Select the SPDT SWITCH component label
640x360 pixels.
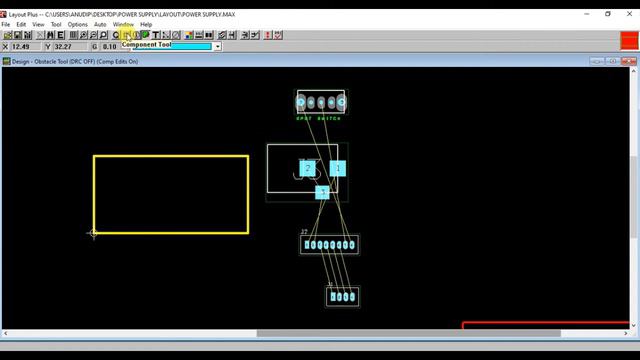click(318, 118)
